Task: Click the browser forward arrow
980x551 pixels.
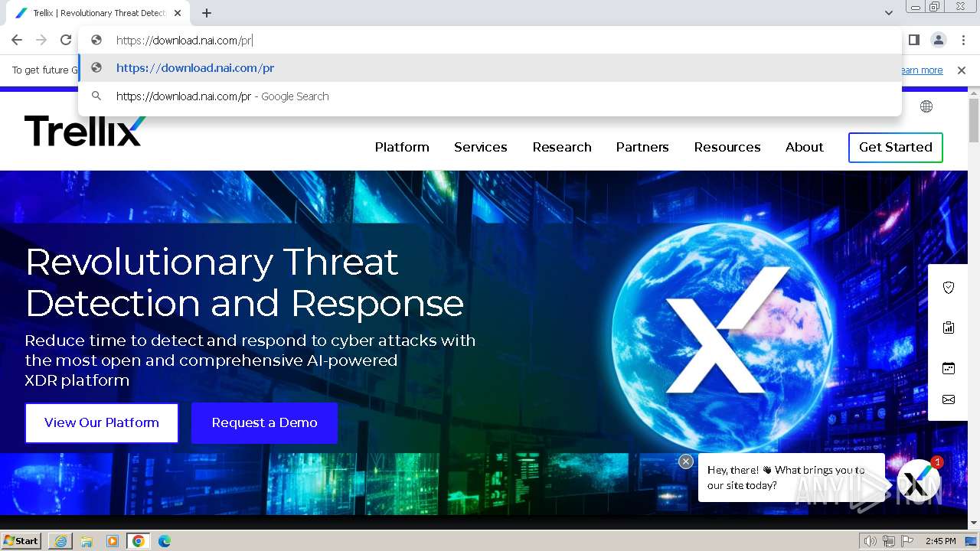Action: [x=41, y=40]
